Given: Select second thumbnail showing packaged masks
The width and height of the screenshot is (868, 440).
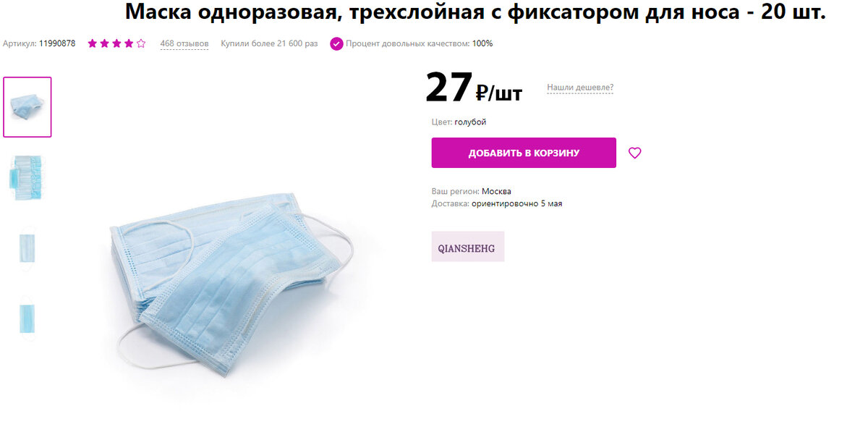Looking at the screenshot, I should tap(27, 177).
